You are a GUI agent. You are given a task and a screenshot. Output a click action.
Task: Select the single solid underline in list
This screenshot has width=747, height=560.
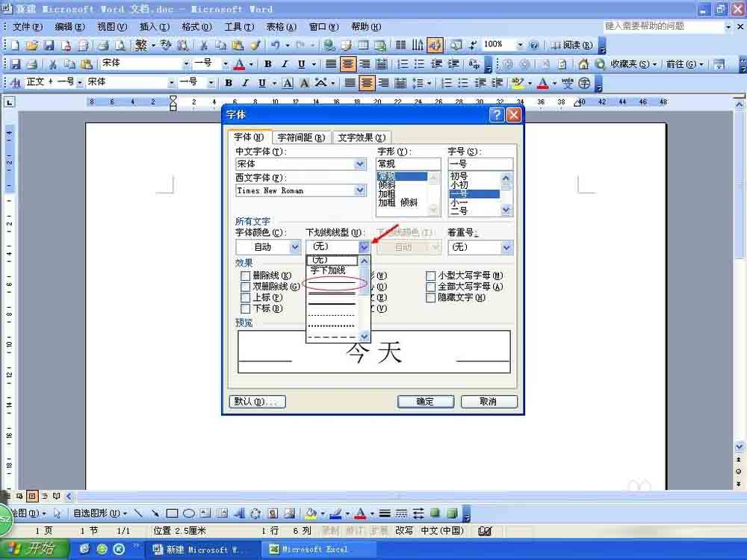[333, 284]
